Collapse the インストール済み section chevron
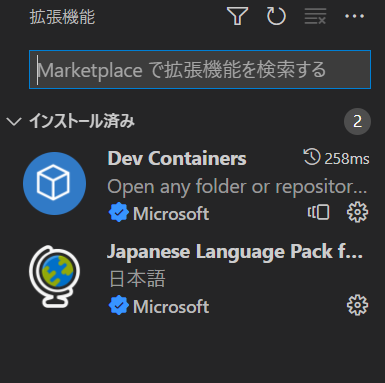This screenshot has width=385, height=383. click(14, 121)
